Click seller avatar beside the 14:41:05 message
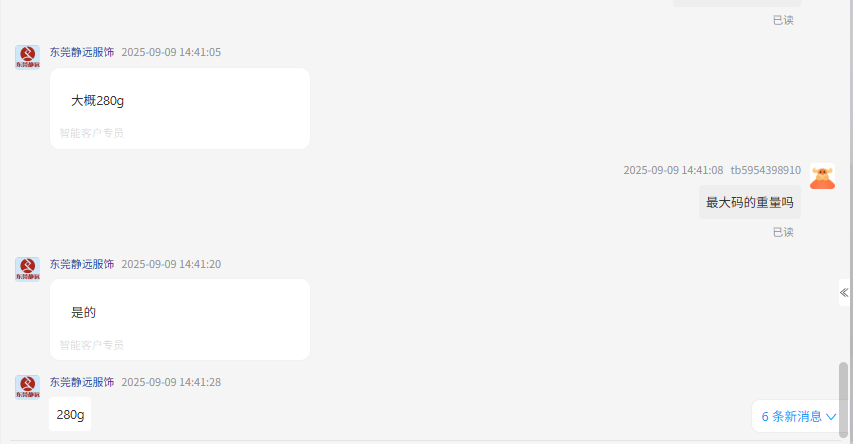The width and height of the screenshot is (853, 444). (x=27, y=57)
